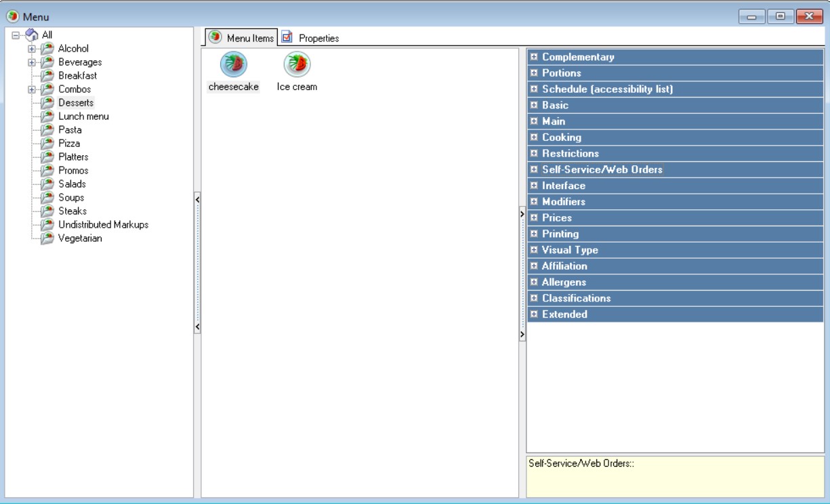Viewport: 830px width, 504px height.
Task: Click the Undistributed Markups folder icon
Action: tap(47, 225)
